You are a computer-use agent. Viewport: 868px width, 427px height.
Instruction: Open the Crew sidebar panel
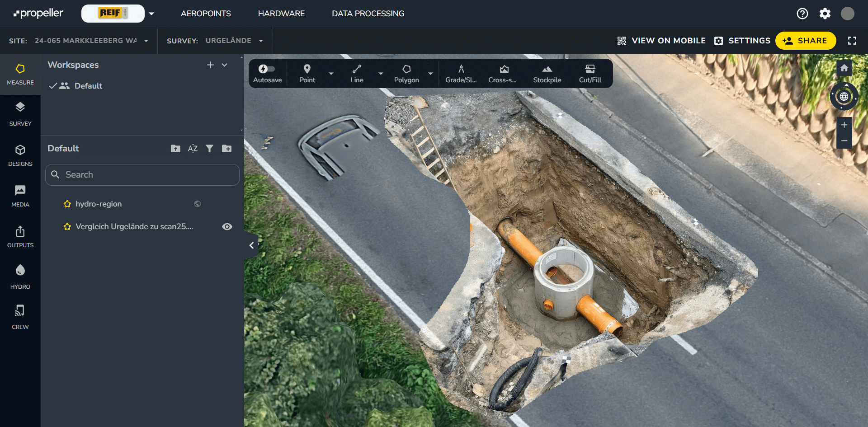(20, 317)
